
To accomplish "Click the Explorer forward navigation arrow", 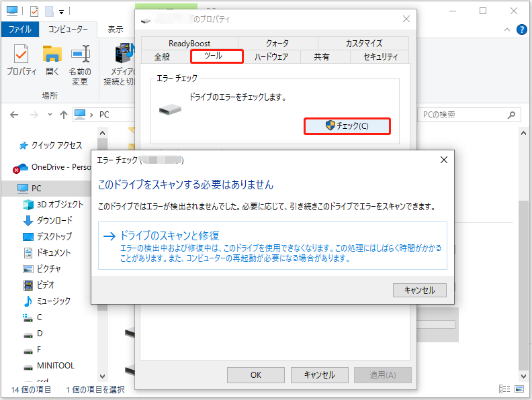I will click(34, 115).
